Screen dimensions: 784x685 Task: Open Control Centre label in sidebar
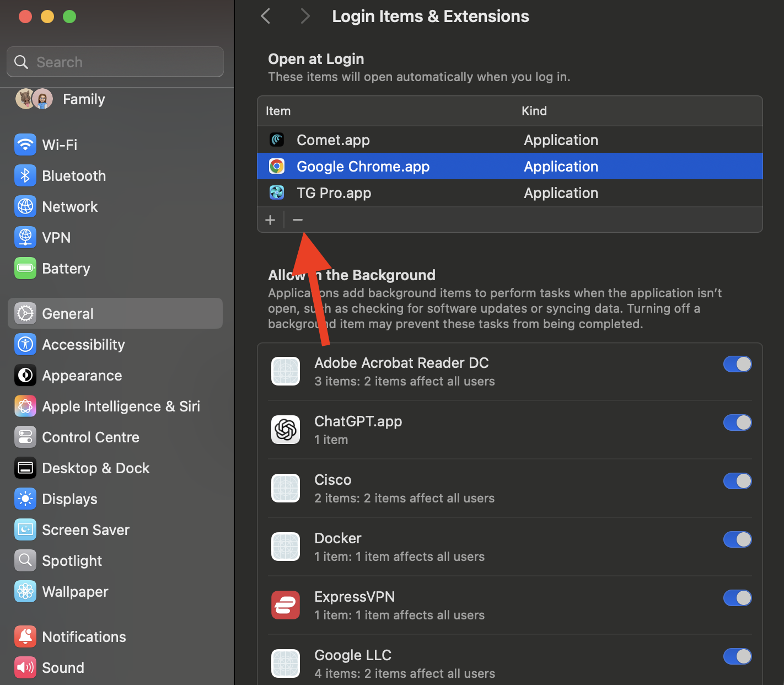pos(90,437)
